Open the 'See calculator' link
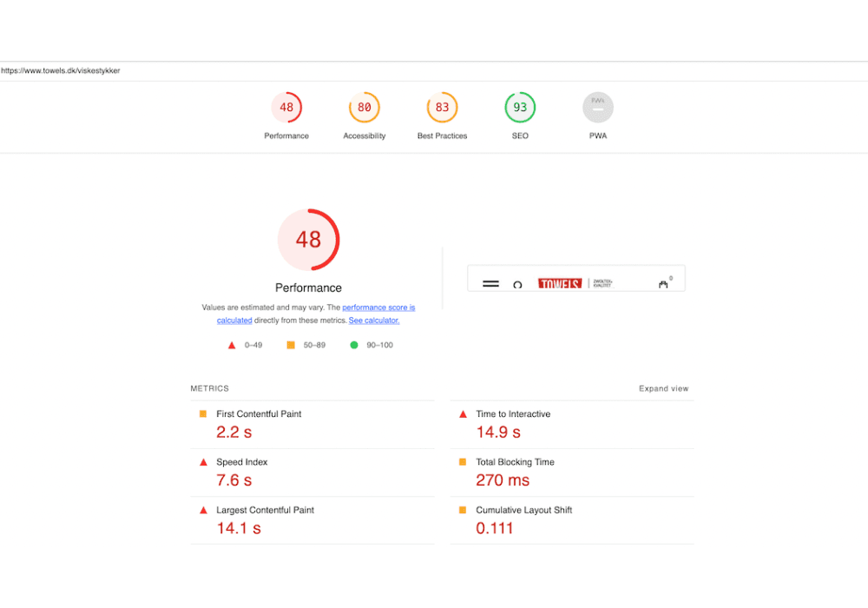 click(373, 320)
